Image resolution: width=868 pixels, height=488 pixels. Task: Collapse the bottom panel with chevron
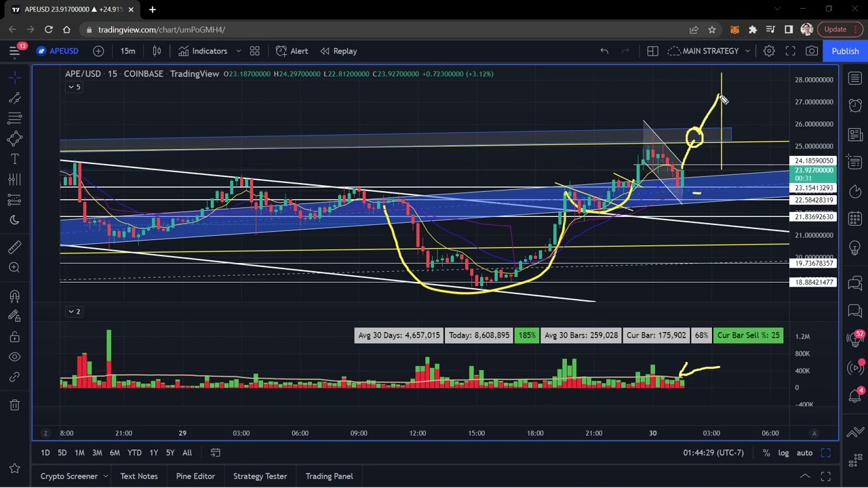[x=805, y=476]
